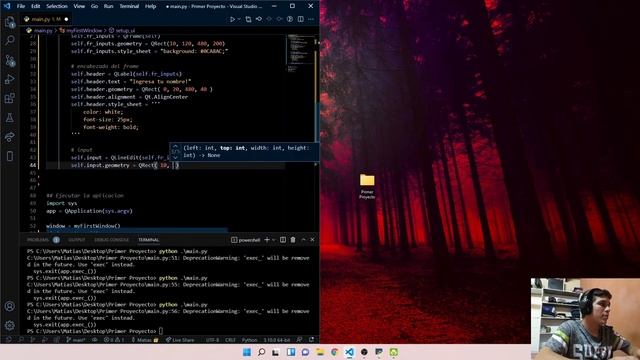Open File Explorer from the taskbar
The image size is (640, 360).
(320, 352)
